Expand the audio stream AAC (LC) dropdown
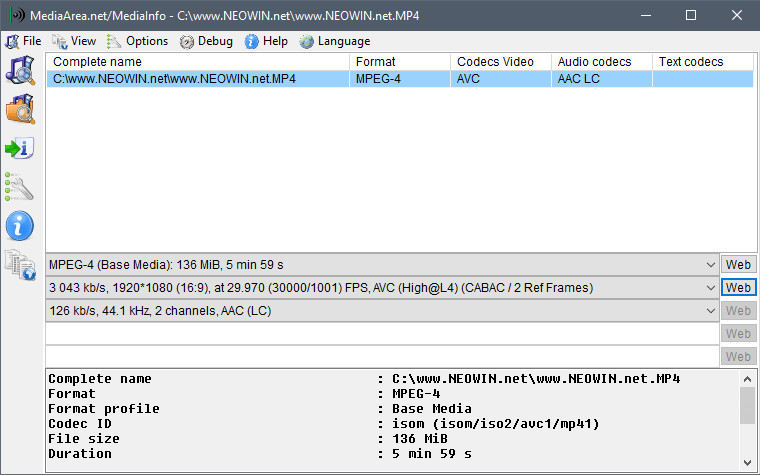This screenshot has height=475, width=760. click(709, 311)
